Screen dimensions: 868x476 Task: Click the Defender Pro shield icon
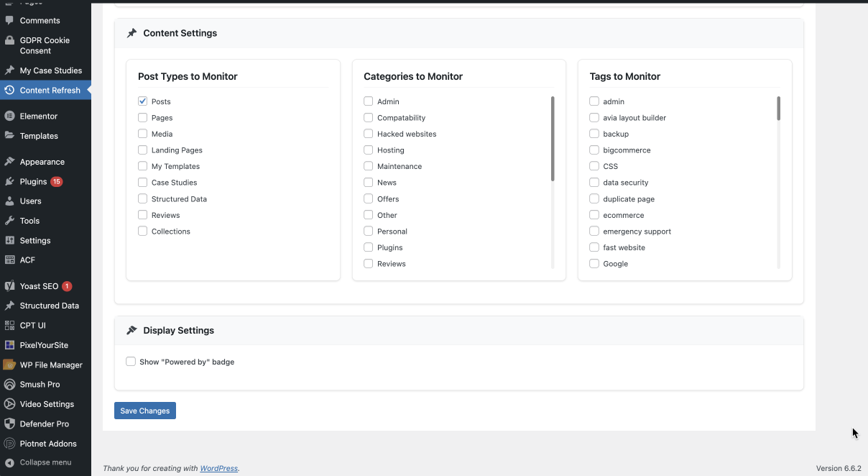point(9,424)
